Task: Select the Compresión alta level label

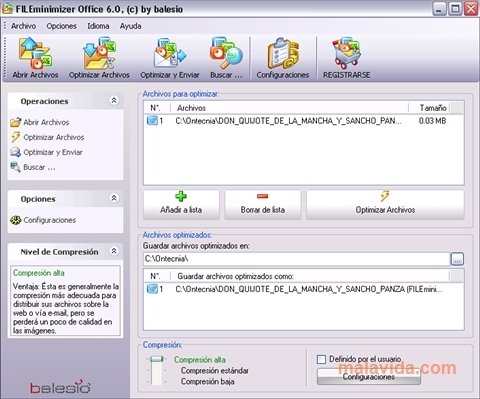Action: click(200, 360)
